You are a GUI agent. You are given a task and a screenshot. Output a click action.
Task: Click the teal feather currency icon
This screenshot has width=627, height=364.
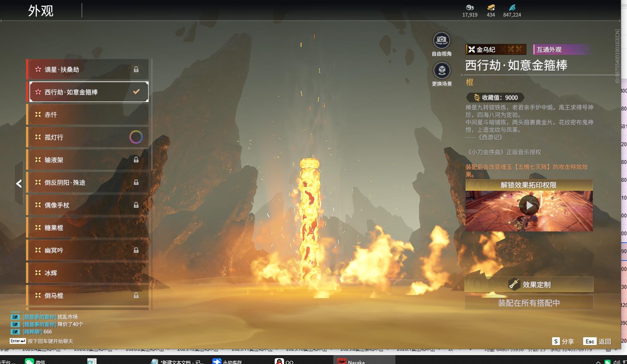coord(512,7)
